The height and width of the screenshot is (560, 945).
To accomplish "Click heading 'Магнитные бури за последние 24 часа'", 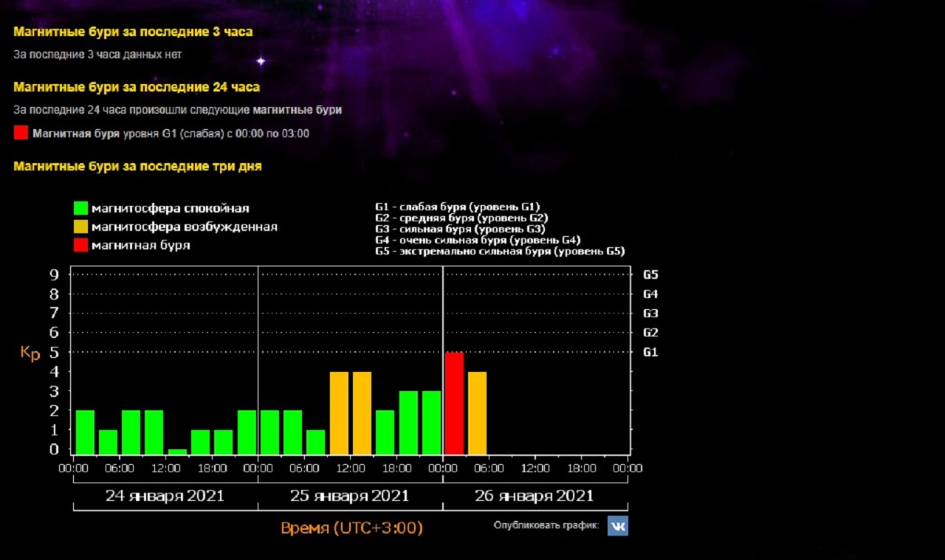I will [137, 87].
